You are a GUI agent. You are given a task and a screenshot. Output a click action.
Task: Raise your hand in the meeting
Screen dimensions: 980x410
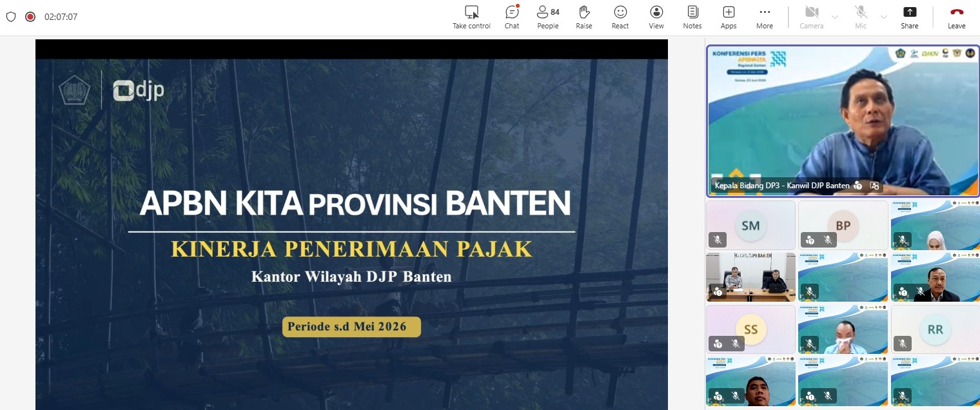click(584, 17)
